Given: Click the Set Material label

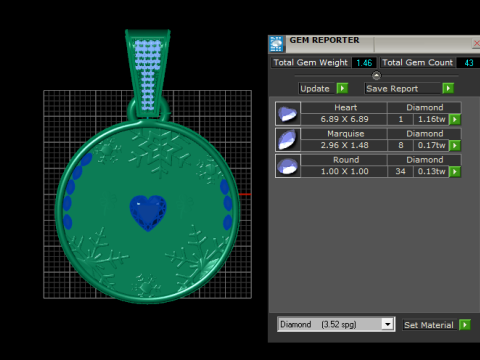Looking at the screenshot, I should (x=429, y=325).
